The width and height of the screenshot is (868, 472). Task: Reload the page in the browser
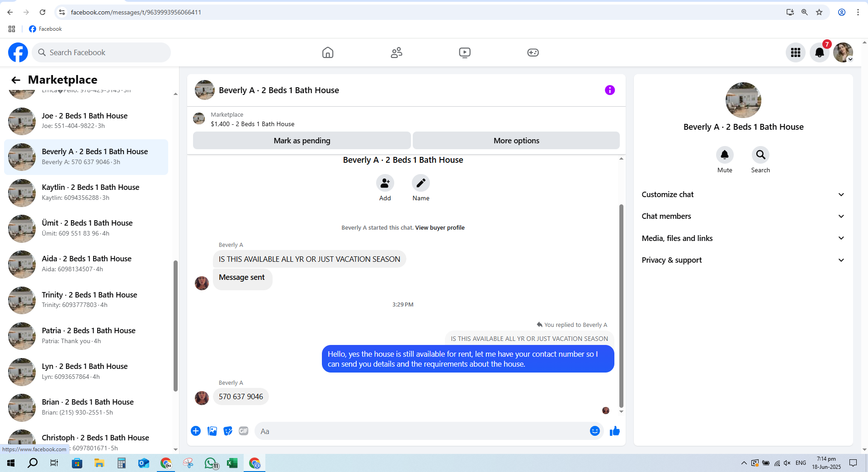[42, 12]
